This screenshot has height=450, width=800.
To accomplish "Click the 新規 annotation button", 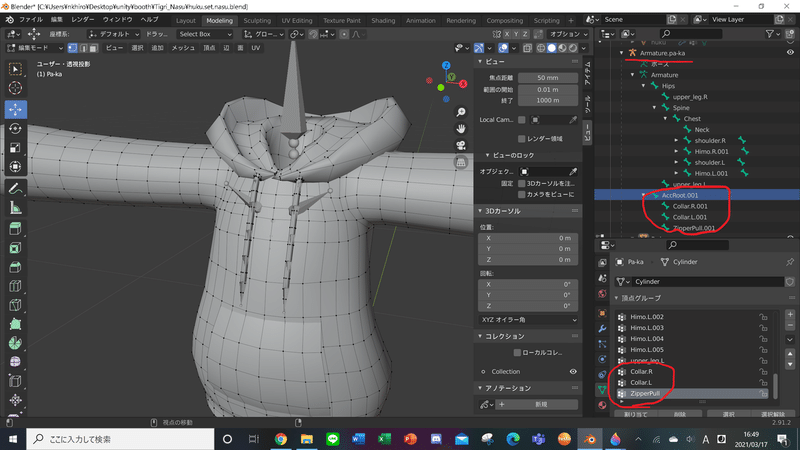I will click(540, 404).
